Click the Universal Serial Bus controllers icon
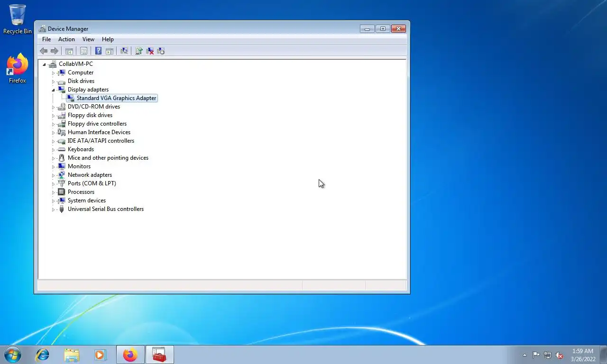The width and height of the screenshot is (607, 364). pyautogui.click(x=61, y=209)
